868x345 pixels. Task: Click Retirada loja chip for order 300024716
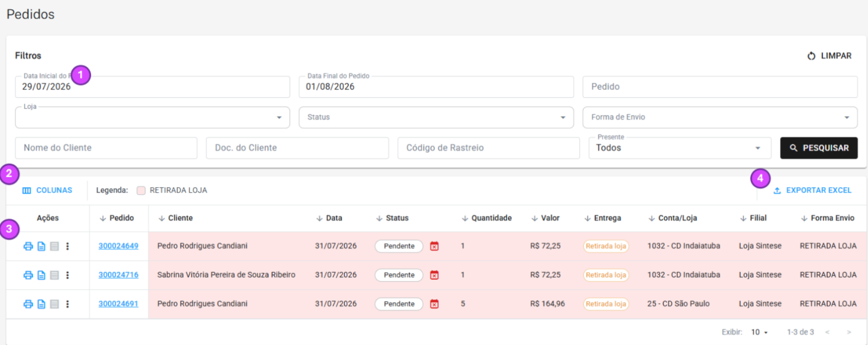[606, 275]
